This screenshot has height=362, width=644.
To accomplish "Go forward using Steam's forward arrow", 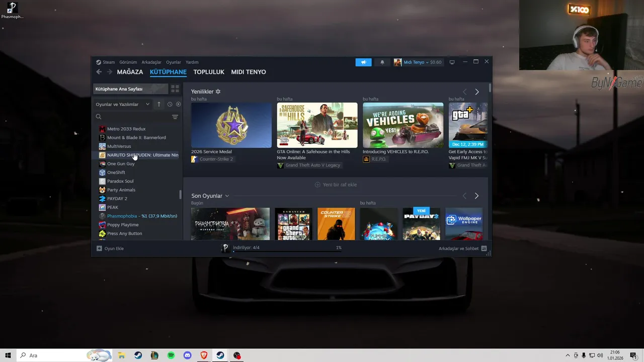I will tap(109, 72).
